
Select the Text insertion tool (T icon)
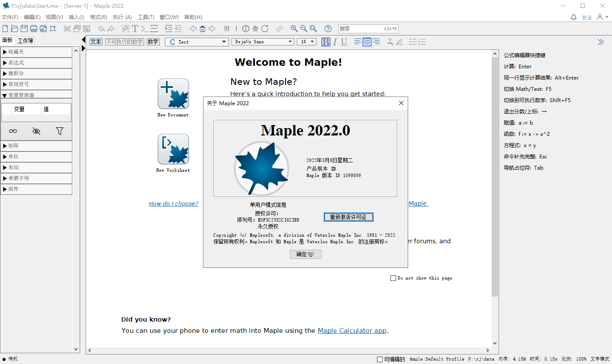[134, 29]
